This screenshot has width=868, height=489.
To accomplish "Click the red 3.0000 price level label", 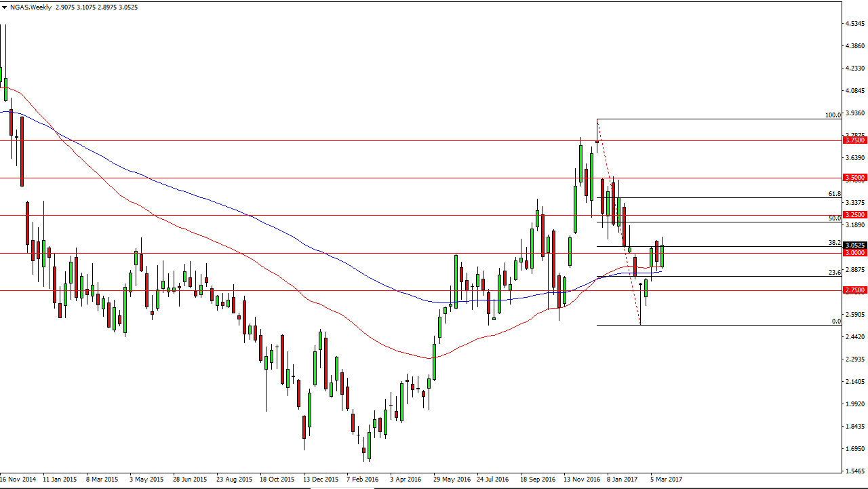I will click(x=854, y=253).
